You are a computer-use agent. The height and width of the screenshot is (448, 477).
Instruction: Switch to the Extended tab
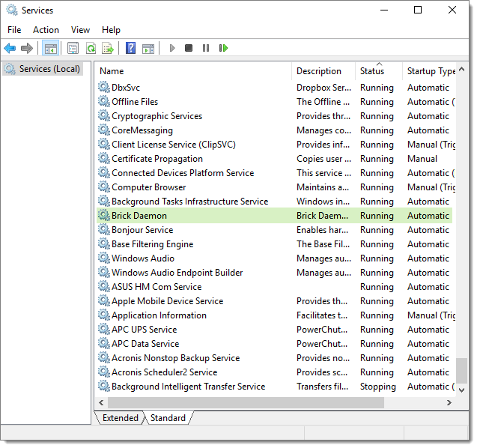pos(120,418)
